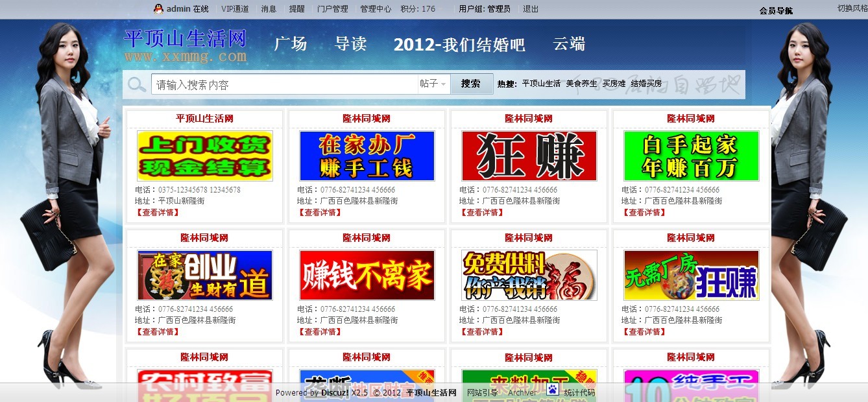
Task: Click 查看详情 under 免费供料 card
Action: point(481,332)
